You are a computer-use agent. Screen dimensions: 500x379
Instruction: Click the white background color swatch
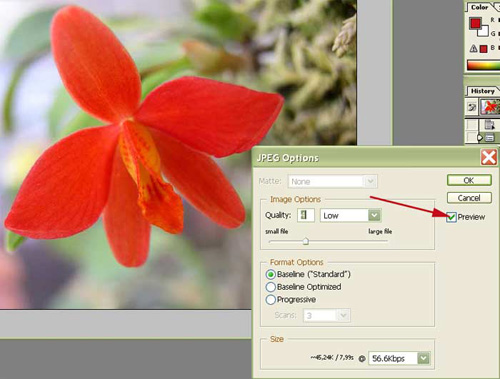483,32
